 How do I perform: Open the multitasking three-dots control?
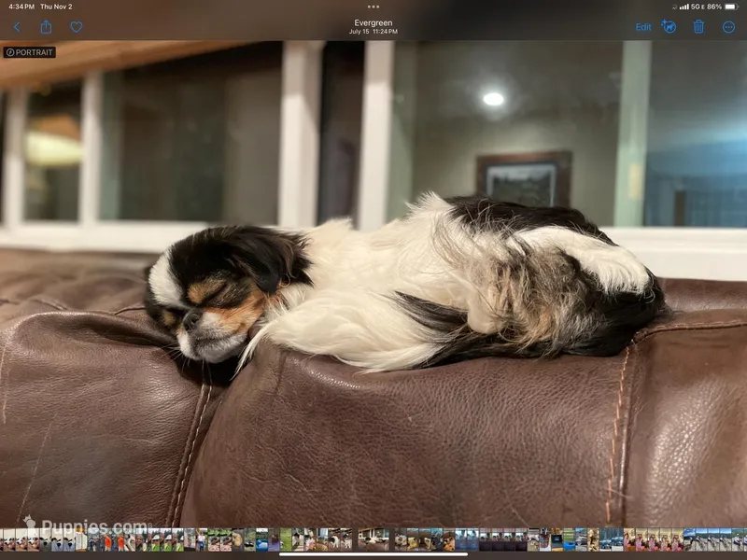click(x=373, y=7)
